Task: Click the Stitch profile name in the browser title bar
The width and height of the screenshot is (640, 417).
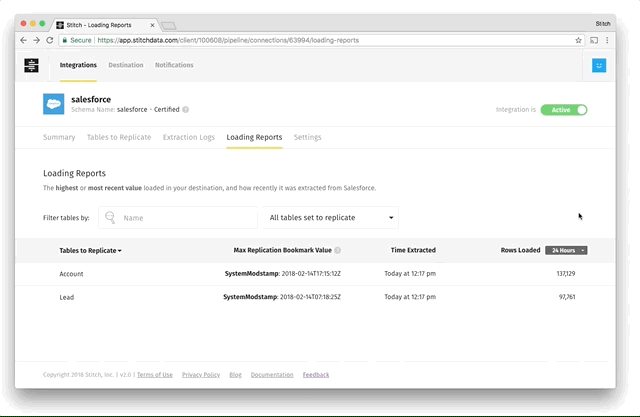Action: coord(602,24)
